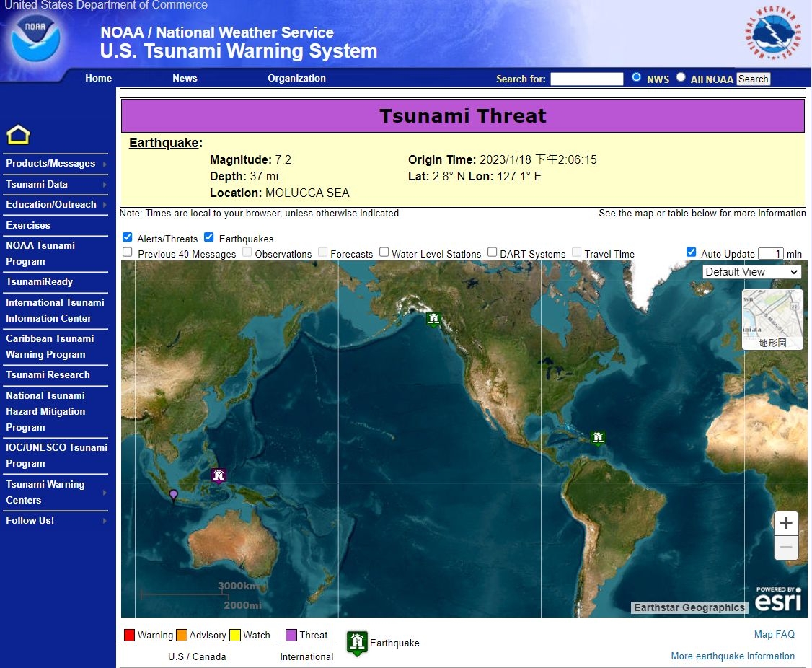The width and height of the screenshot is (812, 668).
Task: Click the purple Threat legend swatch
Action: pyautogui.click(x=291, y=635)
